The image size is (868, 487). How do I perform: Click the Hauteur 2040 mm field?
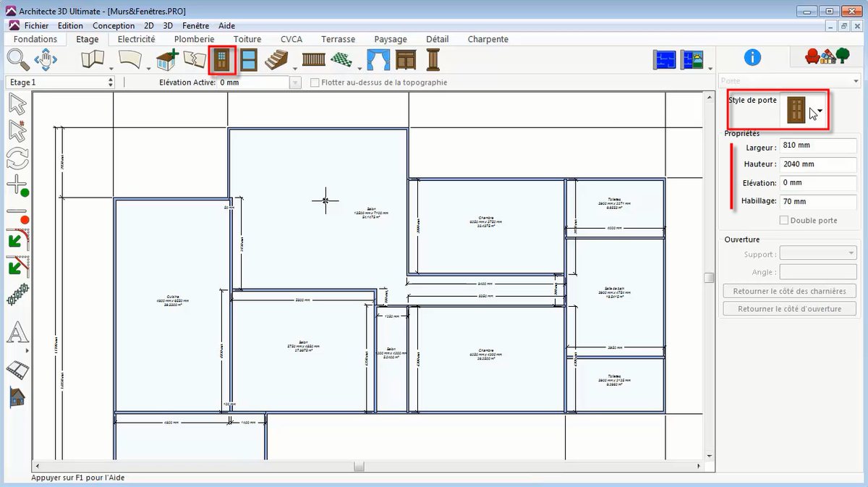818,164
